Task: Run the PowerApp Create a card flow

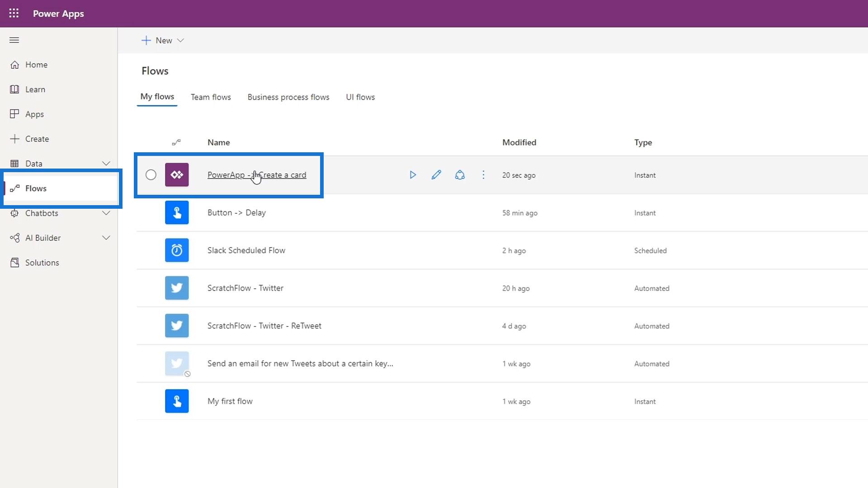Action: click(x=412, y=175)
